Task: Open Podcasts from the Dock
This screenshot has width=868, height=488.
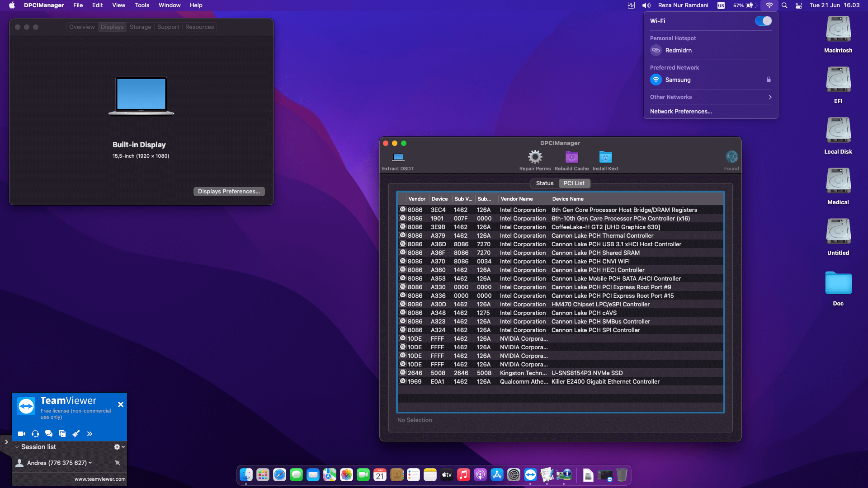Action: (480, 475)
